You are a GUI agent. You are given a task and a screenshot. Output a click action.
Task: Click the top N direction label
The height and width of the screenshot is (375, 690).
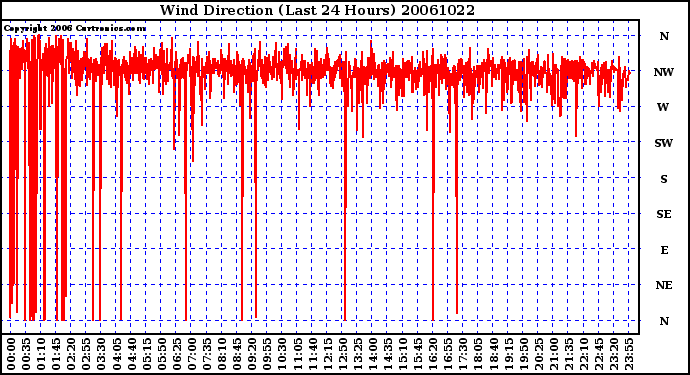(x=664, y=36)
